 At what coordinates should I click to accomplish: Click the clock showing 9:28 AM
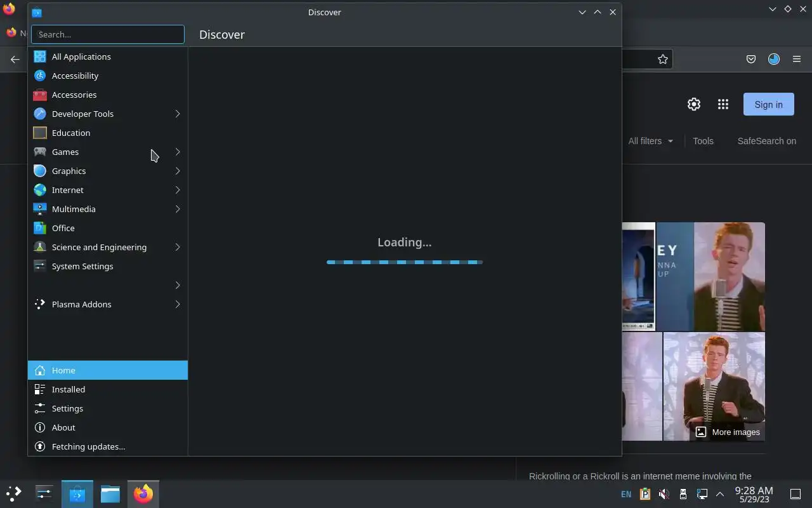[x=754, y=494]
